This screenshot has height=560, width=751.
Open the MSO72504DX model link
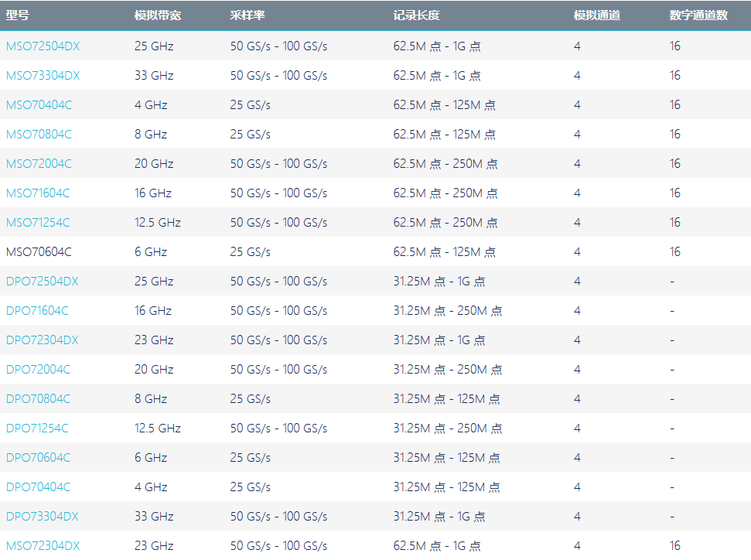tap(43, 46)
